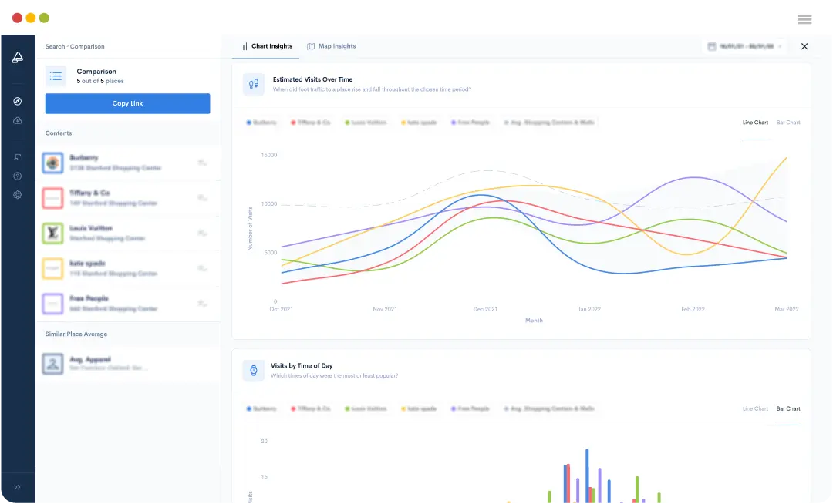Open the date range dropdown
This screenshot has height=504, width=833.
coord(744,47)
